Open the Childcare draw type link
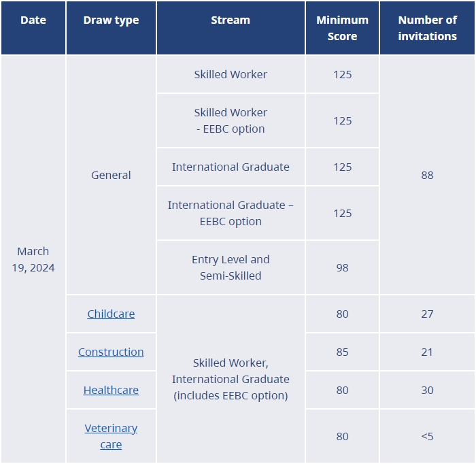 (x=111, y=314)
